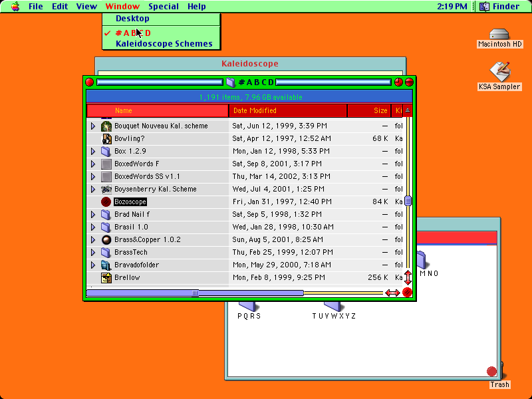Expand the BoxedWords F disclosure triangle
Image resolution: width=532 pixels, height=399 pixels.
(x=93, y=164)
